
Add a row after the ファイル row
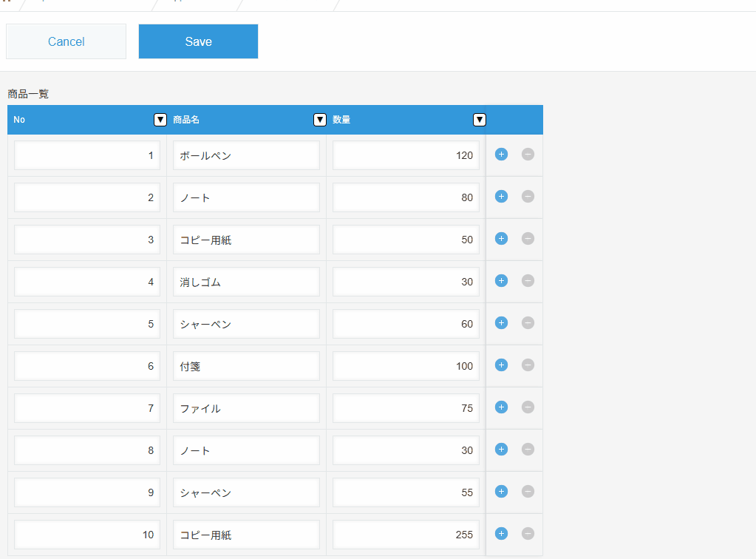pyautogui.click(x=501, y=407)
